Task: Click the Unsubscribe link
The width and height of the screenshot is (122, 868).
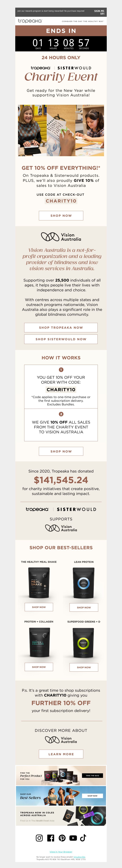Action: 80,857
